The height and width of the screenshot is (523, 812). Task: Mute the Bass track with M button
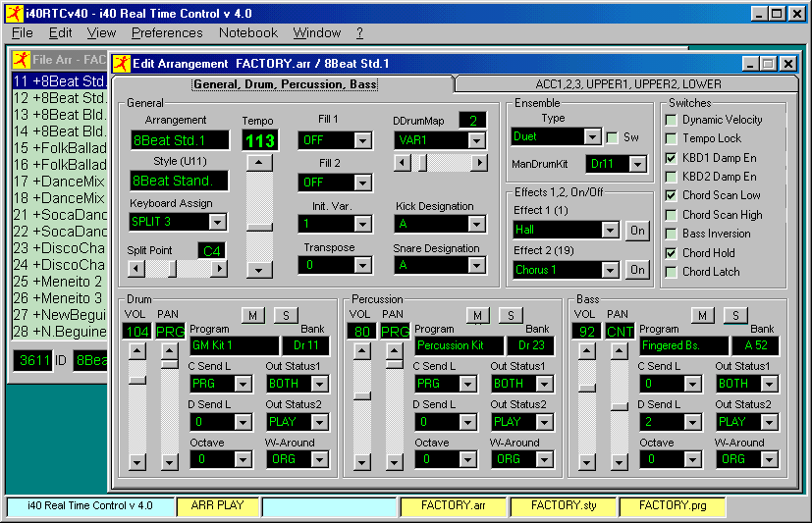(x=702, y=314)
